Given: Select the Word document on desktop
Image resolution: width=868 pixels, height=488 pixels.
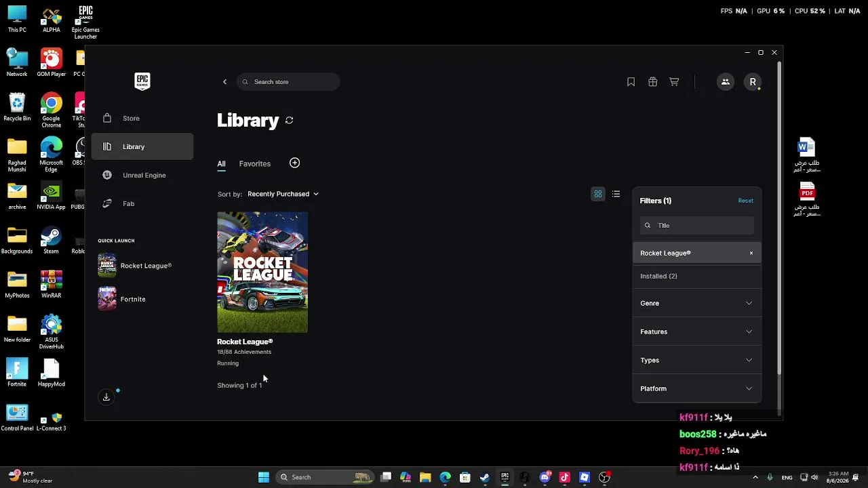Looking at the screenshot, I should coord(806,155).
